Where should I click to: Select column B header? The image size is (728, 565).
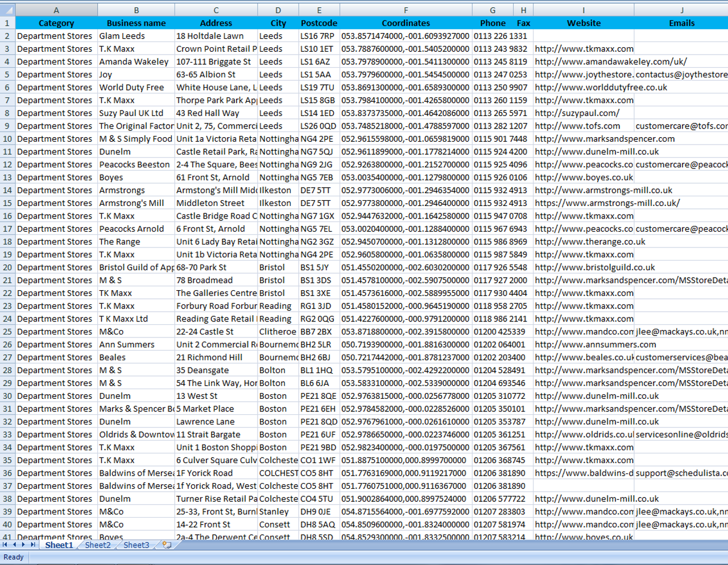click(x=136, y=10)
